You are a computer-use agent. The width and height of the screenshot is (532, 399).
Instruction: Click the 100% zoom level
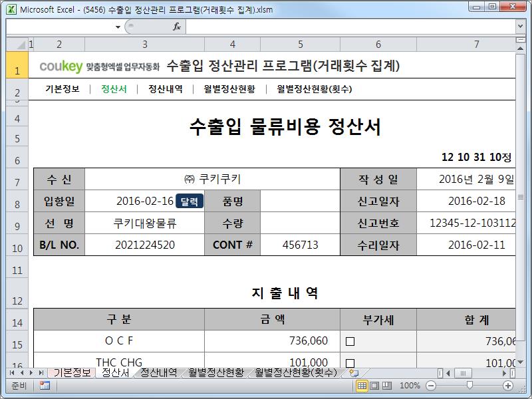point(410,386)
